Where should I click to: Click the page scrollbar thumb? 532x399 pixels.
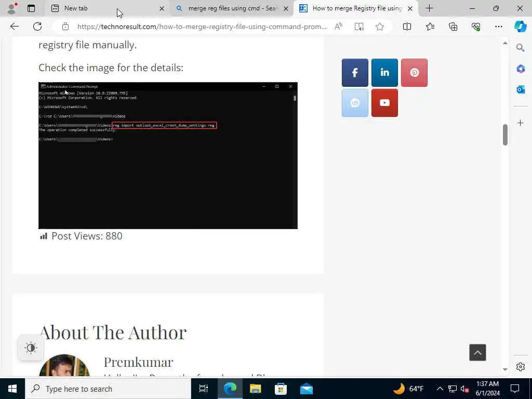(505, 135)
